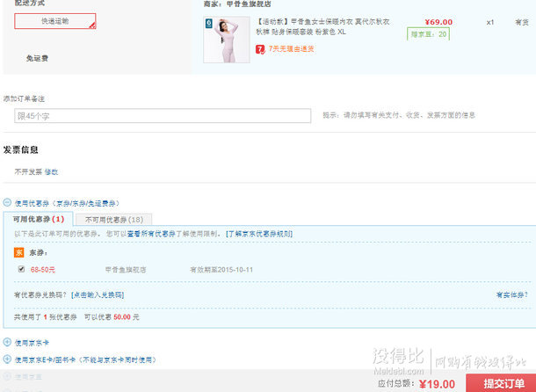
Task: Open the pink thermal underwear product thumbnail
Action: tap(227, 40)
